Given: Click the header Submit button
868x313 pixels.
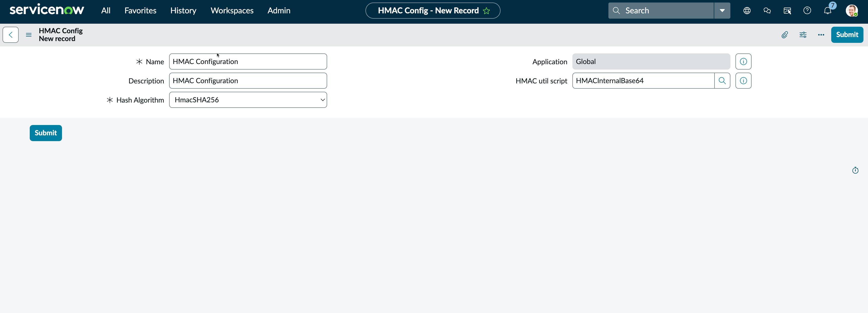Looking at the screenshot, I should point(847,35).
